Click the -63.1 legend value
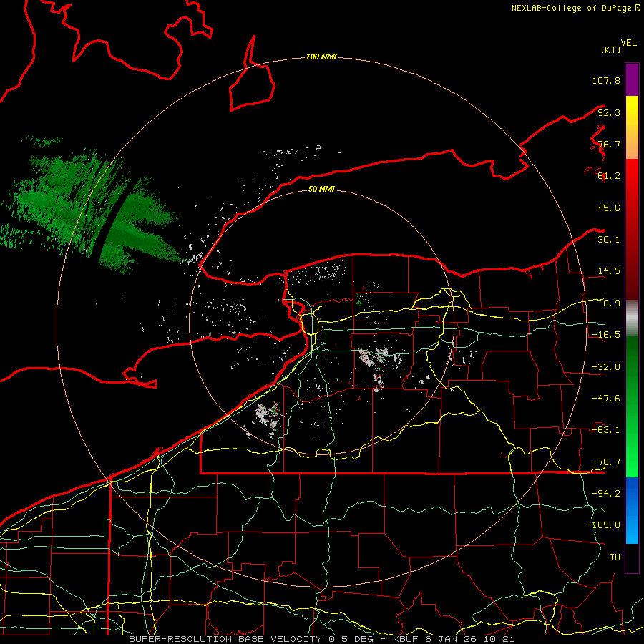The image size is (644, 644). (x=606, y=430)
